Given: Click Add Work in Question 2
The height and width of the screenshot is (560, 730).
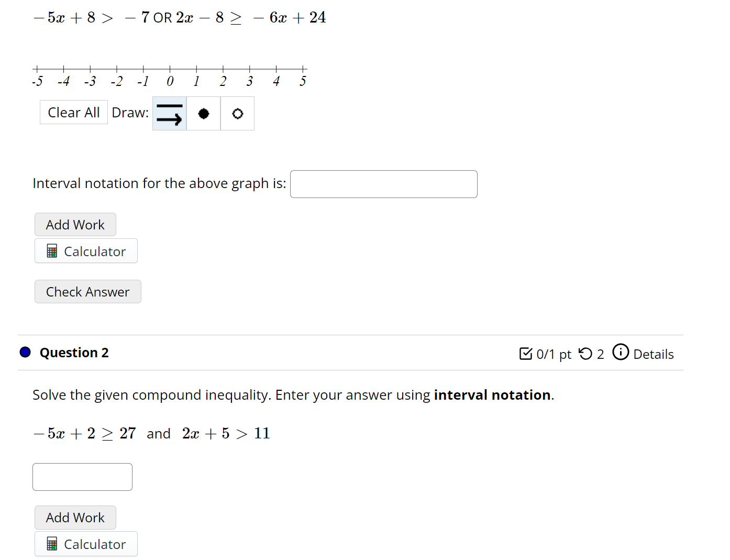Looking at the screenshot, I should tap(75, 518).
